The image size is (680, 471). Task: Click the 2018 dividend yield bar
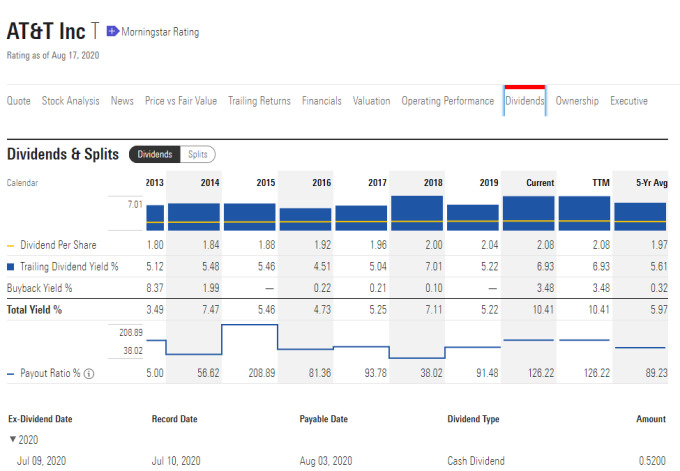[417, 213]
